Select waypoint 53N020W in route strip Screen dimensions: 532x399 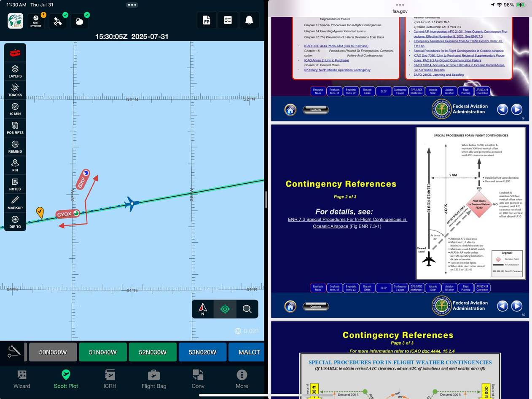(x=203, y=352)
